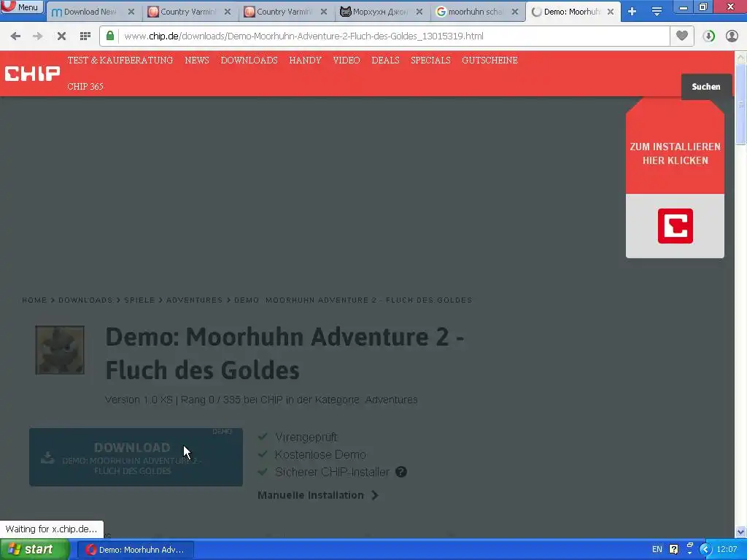Open the News menu item
Viewport: 747px width, 560px height.
(197, 61)
